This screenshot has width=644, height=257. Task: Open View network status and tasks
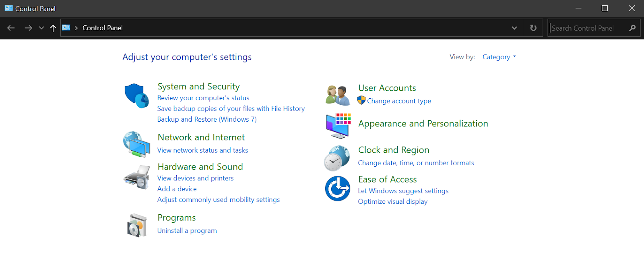tap(202, 150)
